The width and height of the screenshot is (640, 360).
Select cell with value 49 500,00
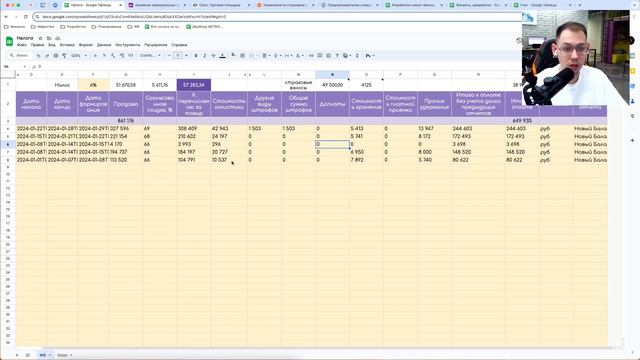click(332, 85)
